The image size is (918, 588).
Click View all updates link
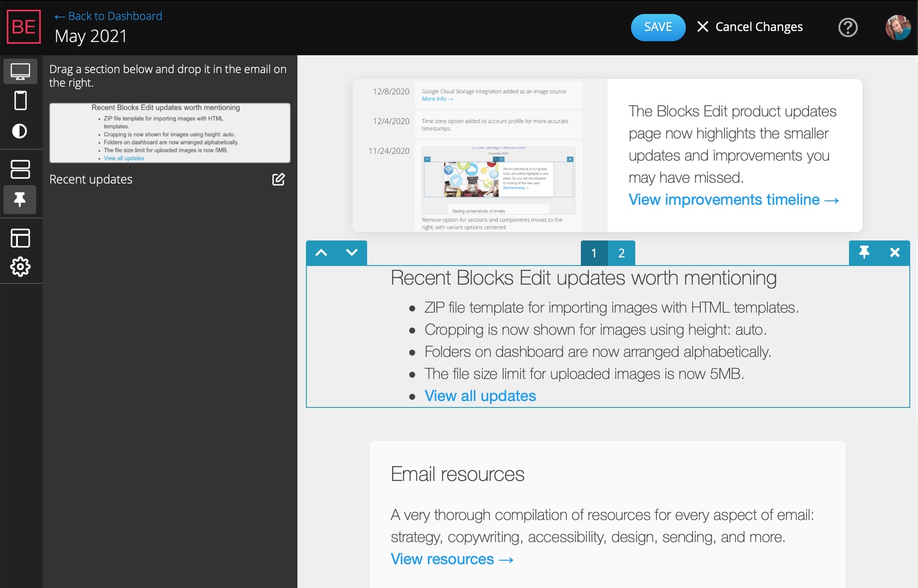(480, 395)
